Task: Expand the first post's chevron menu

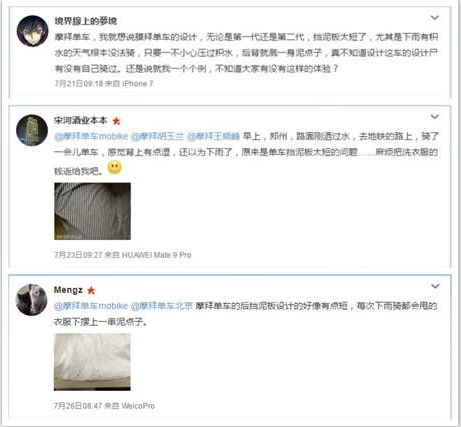Action: point(435,18)
